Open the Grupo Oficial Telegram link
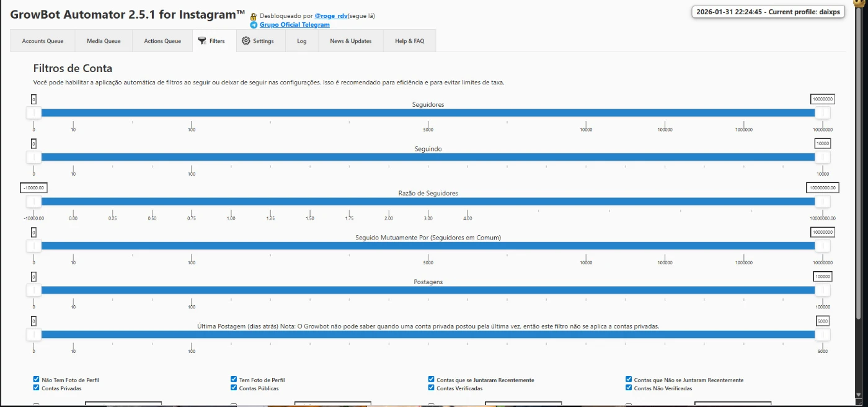868x407 pixels. coord(294,25)
